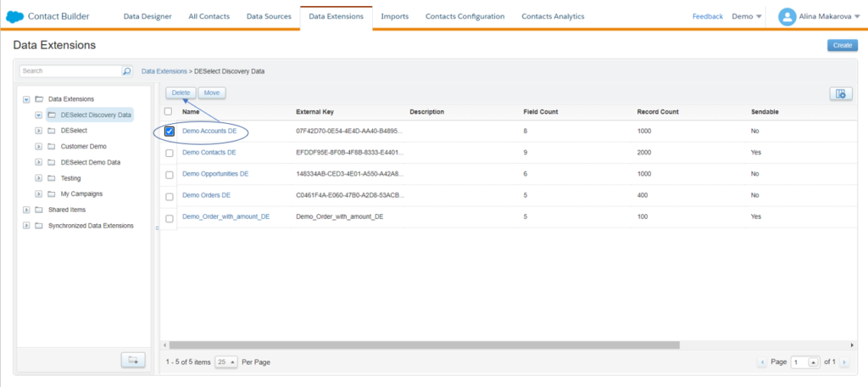Screen dimensions: 868x387
Task: Click the search magnifier icon
Action: 127,71
